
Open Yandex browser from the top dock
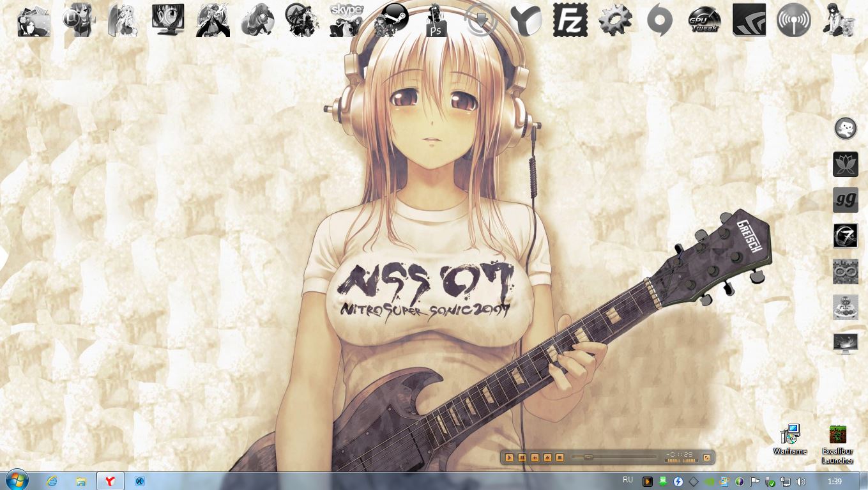coord(526,20)
